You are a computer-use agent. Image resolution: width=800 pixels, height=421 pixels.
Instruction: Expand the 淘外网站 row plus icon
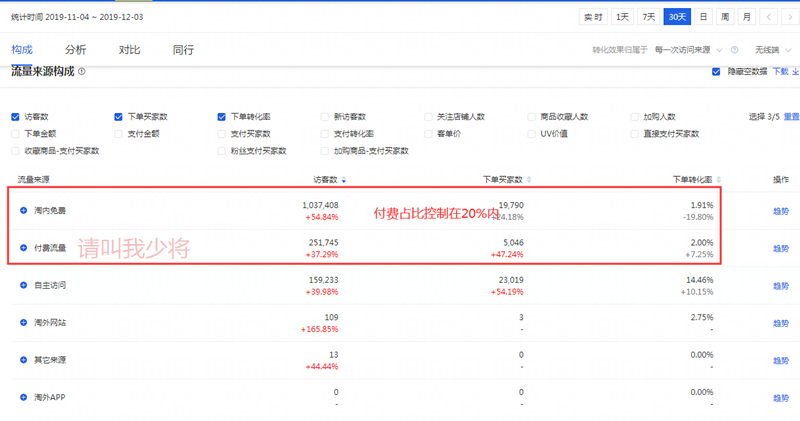pos(23,322)
